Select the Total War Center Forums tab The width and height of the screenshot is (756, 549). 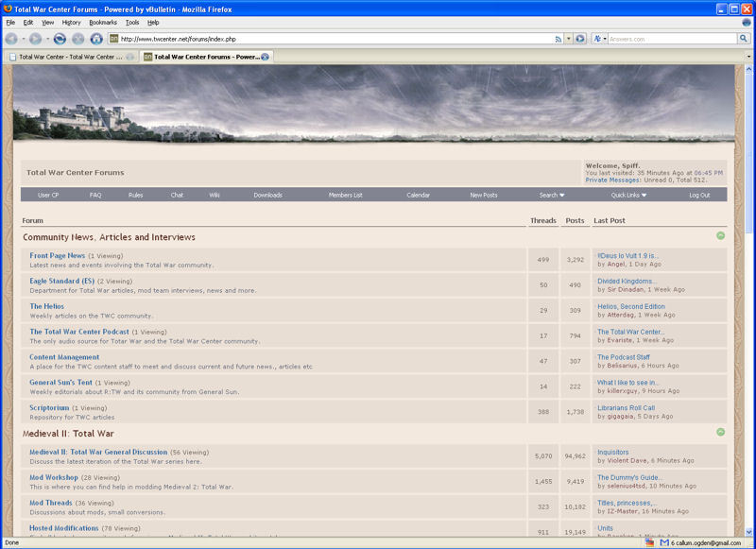click(x=206, y=57)
